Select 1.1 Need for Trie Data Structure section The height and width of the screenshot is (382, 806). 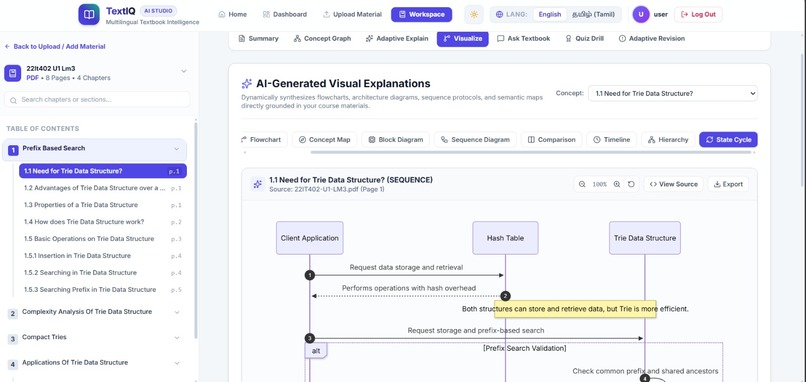click(x=103, y=171)
